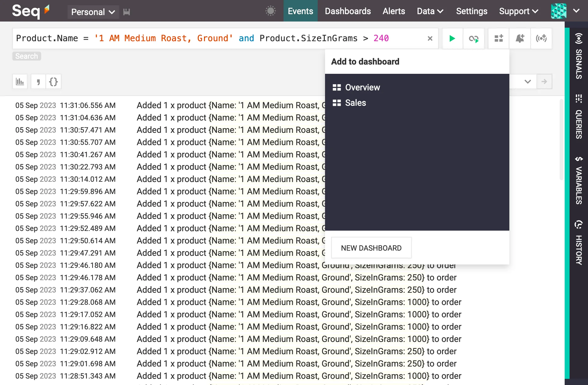Screen dimensions: 588x385
Task: Create an alert using the bell-plus icon
Action: click(519, 38)
